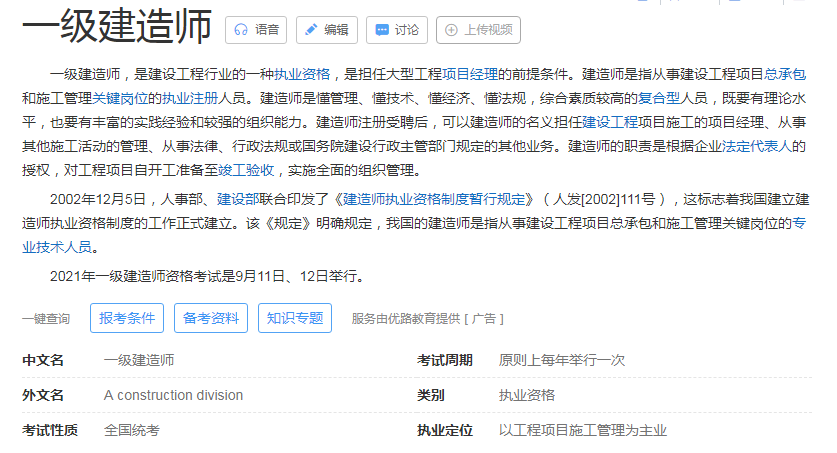Select the value 以工程项目施工管理为主业

pos(583,431)
